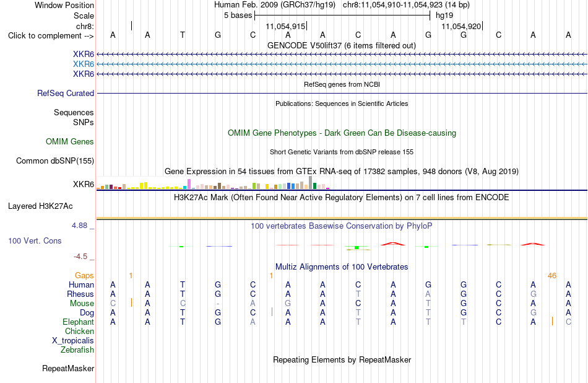This screenshot has width=588, height=383.
Task: Open the Common dbSNP(155) track label
Action: coord(54,161)
